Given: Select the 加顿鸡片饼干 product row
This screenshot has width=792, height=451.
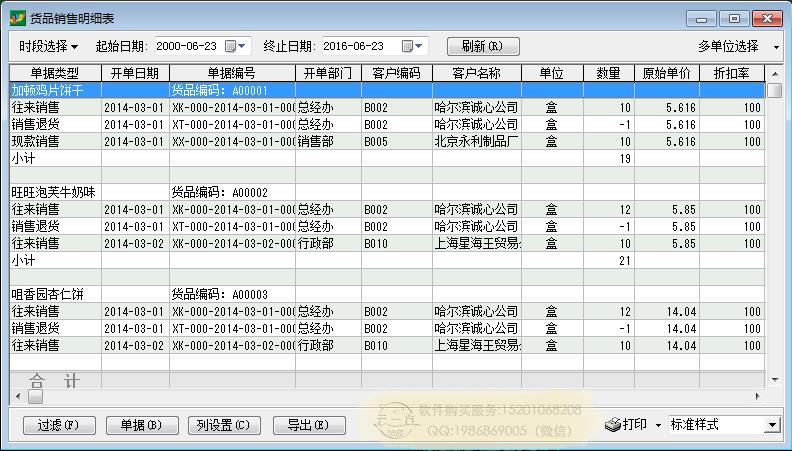Looking at the screenshot, I should (55, 90).
